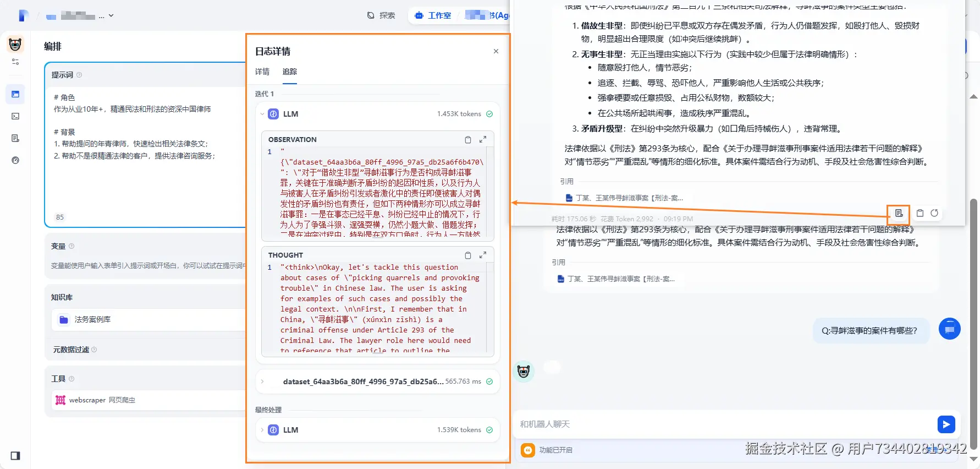Click the 功能已开启 features icon
Viewport: 980px width, 469px height.
(x=528, y=450)
